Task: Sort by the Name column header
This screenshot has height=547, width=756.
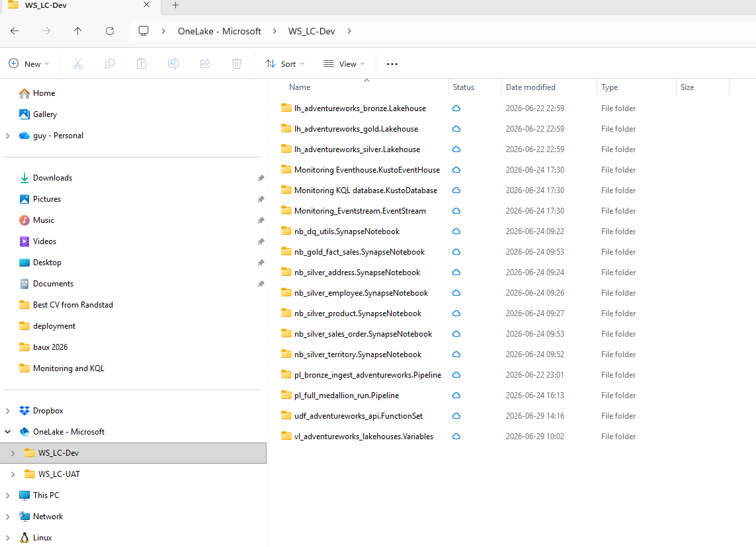Action: (x=300, y=87)
